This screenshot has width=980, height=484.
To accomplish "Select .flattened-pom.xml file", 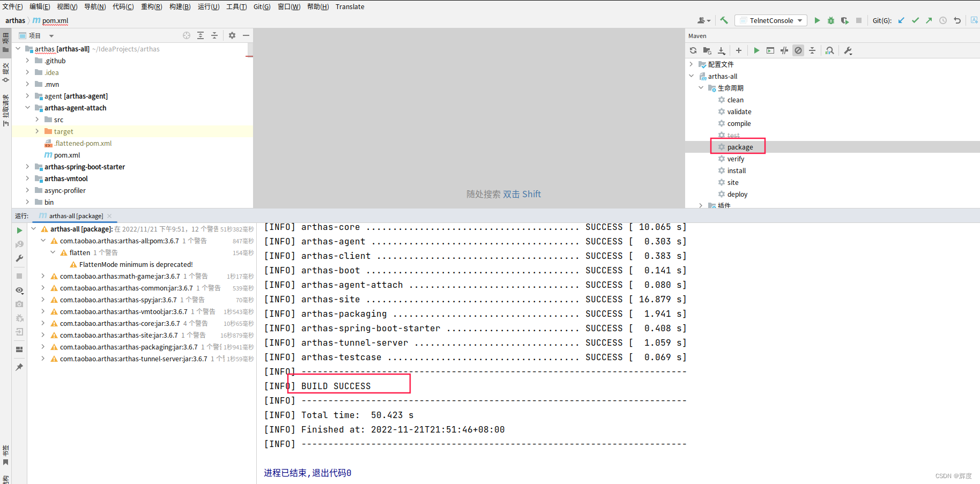I will click(83, 143).
